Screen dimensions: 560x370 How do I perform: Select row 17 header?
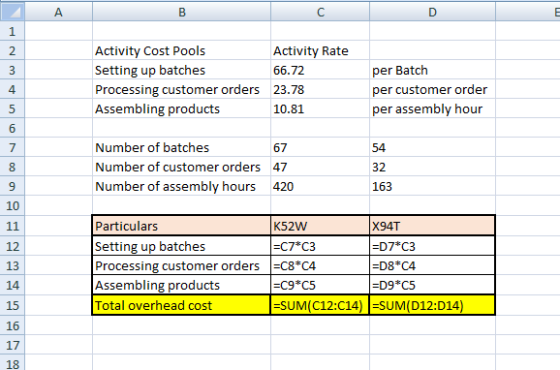(x=12, y=345)
